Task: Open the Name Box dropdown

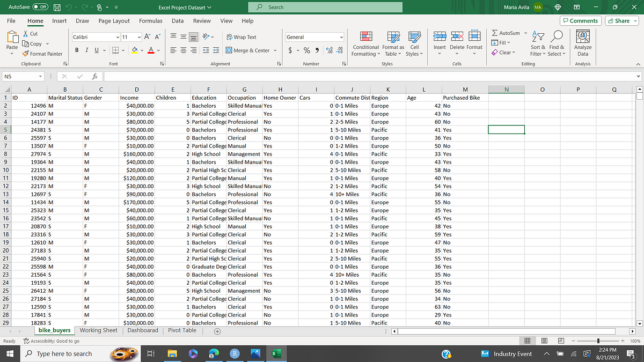Action: [x=41, y=77]
